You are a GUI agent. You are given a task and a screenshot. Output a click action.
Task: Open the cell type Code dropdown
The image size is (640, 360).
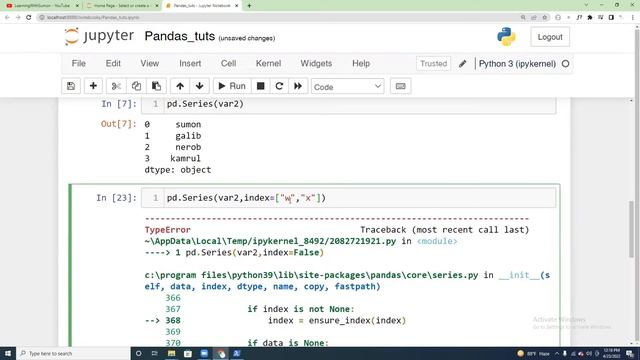pos(347,87)
